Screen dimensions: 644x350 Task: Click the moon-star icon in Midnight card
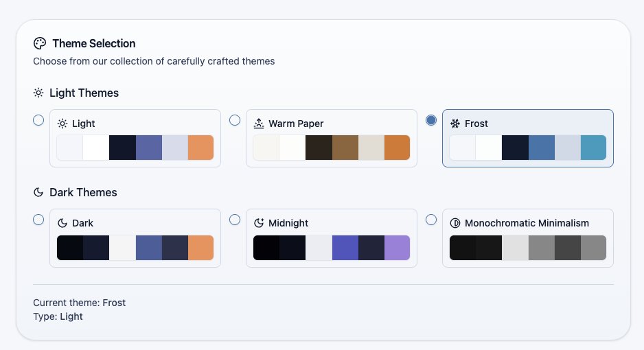[259, 223]
